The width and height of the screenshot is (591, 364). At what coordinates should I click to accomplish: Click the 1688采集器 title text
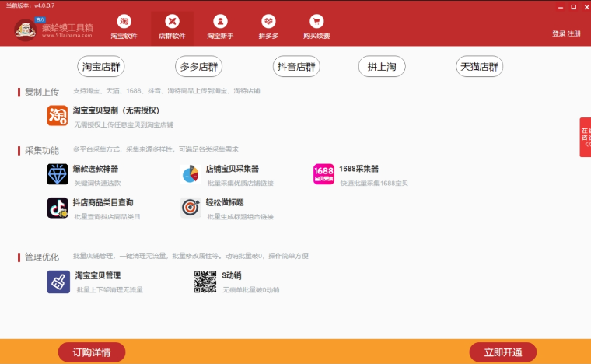click(358, 169)
